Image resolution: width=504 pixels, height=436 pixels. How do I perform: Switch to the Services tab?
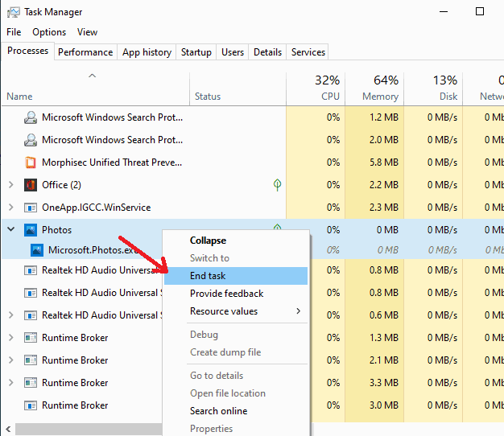pos(308,52)
